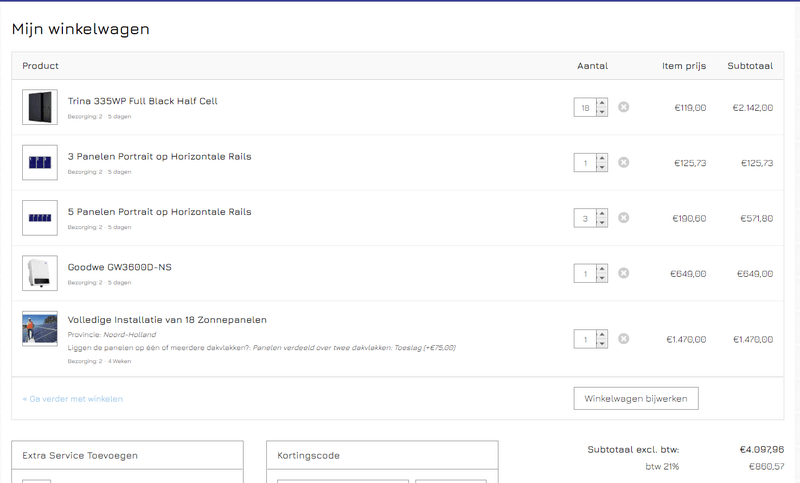Remove Goodwe GW3600D-NS from cart
This screenshot has width=800, height=483.
tap(623, 273)
